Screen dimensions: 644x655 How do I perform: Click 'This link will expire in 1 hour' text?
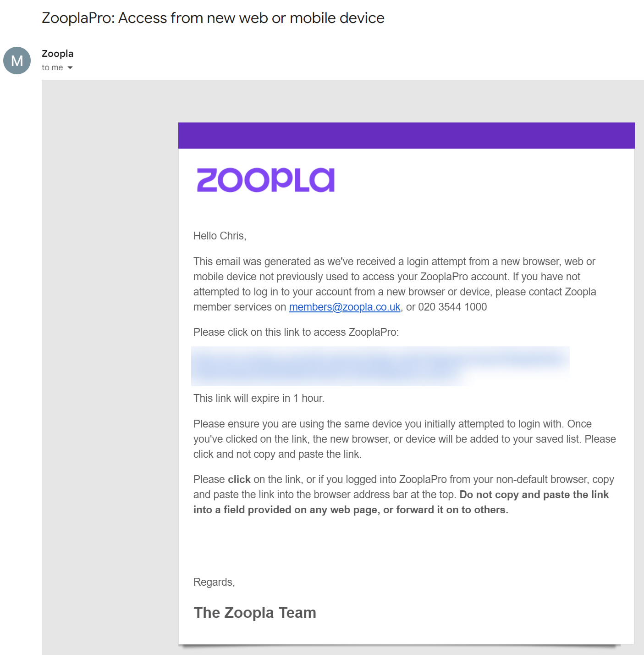[259, 398]
